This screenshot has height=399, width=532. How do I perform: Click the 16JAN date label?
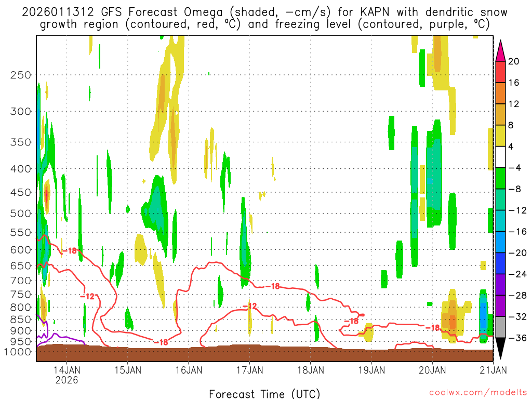coord(189,370)
